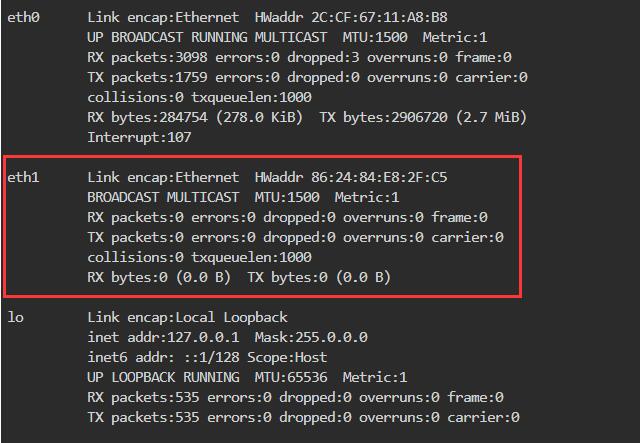Click the eth1 interface name
The width and height of the screenshot is (640, 443).
23,177
